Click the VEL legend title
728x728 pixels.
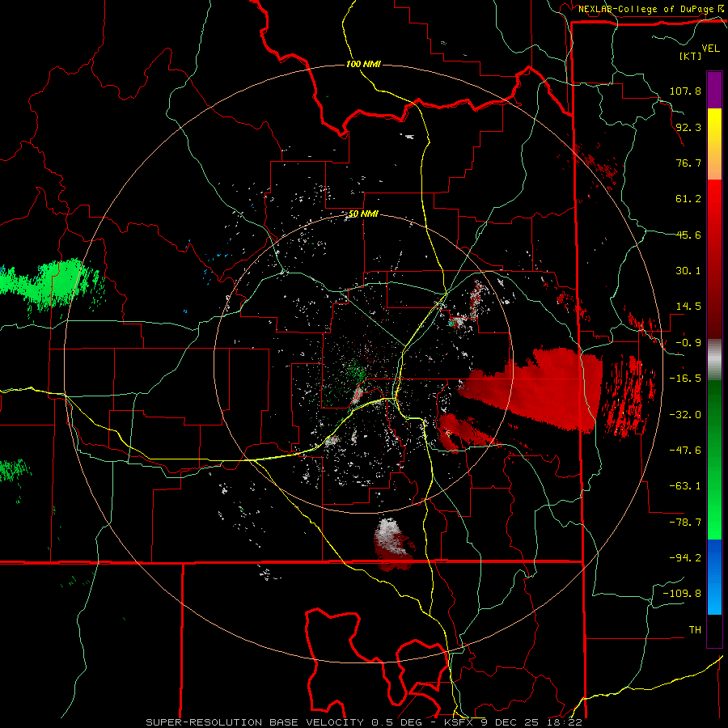(x=711, y=49)
